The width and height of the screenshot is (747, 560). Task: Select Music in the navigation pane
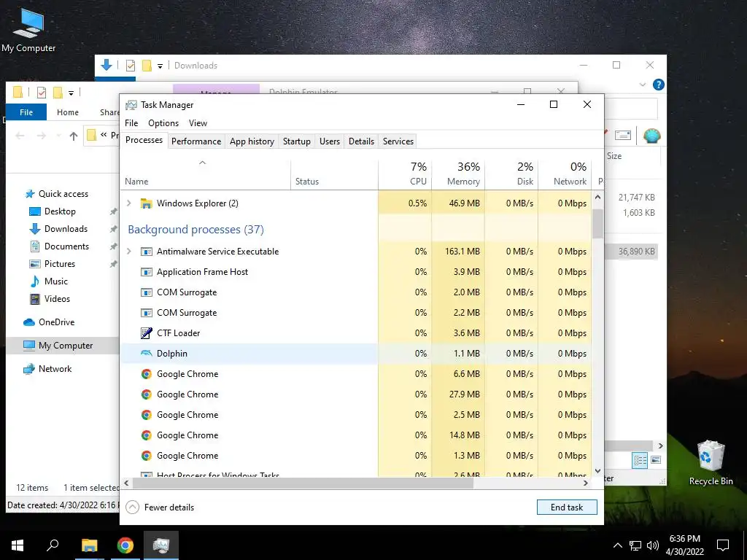[55, 281]
